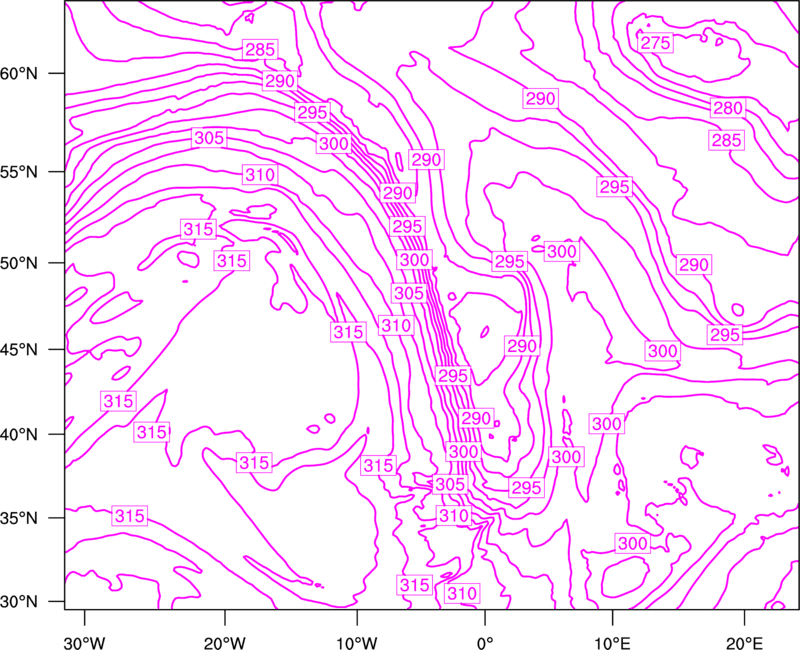The width and height of the screenshot is (800, 650).
Task: Click the 275 contour label
Action: [x=655, y=43]
